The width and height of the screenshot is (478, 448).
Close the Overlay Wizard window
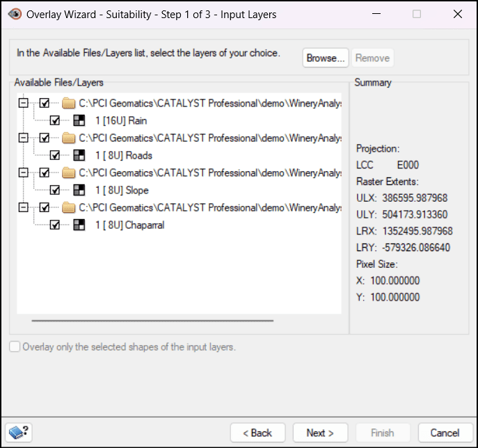(458, 14)
